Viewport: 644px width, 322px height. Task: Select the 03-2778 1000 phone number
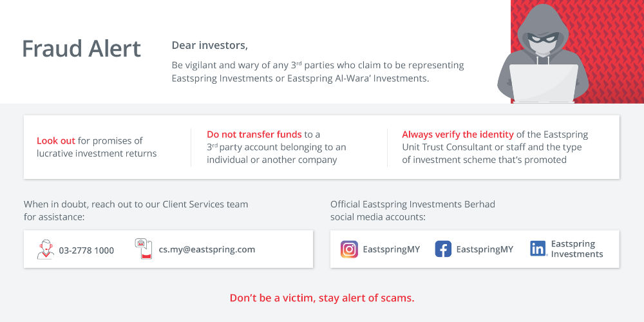[x=87, y=250]
